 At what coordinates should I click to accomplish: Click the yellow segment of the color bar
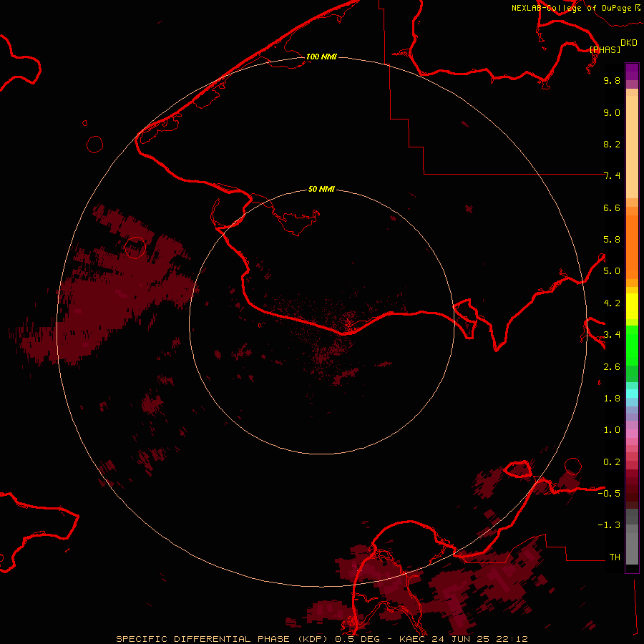point(632,306)
